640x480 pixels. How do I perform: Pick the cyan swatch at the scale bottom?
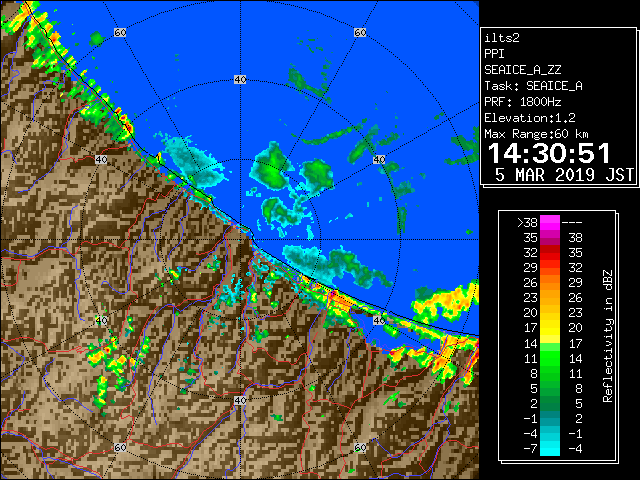tap(550, 448)
